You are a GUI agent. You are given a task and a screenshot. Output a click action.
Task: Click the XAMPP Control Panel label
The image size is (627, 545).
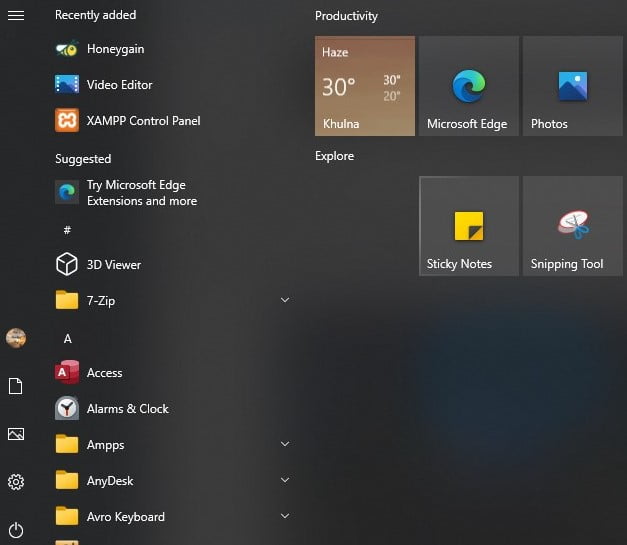144,120
